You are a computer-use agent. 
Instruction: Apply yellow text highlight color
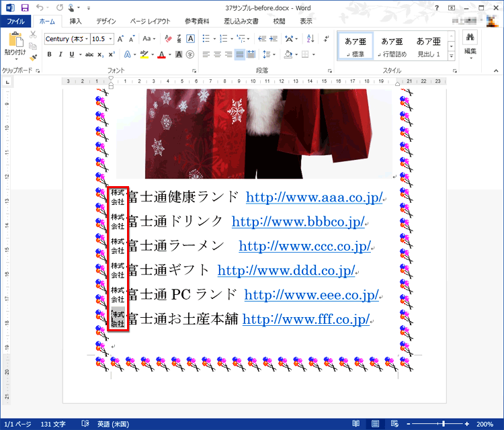pyautogui.click(x=144, y=54)
